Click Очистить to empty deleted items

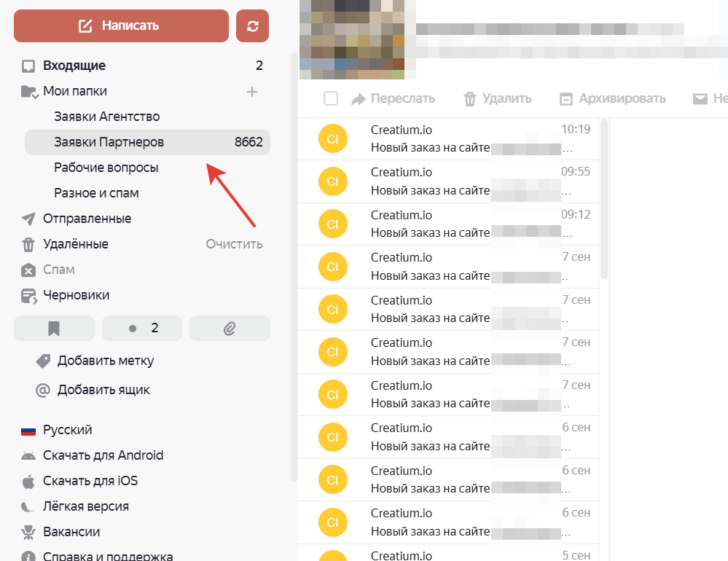click(234, 244)
